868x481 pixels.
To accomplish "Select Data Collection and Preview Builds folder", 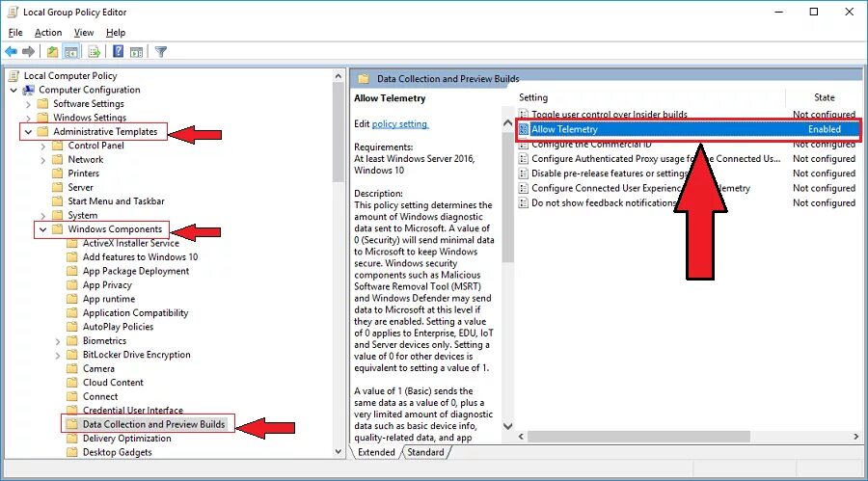I will pos(154,424).
